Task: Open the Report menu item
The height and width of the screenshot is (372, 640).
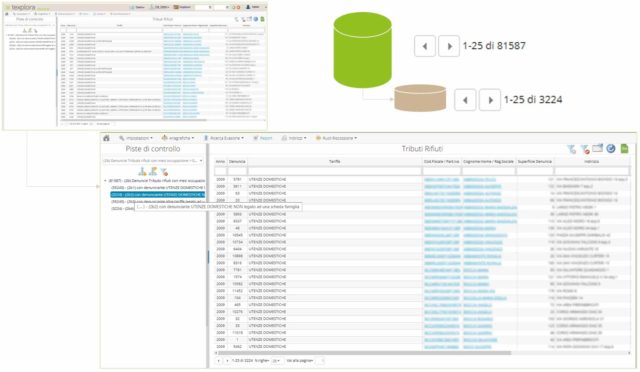Action: pos(263,138)
